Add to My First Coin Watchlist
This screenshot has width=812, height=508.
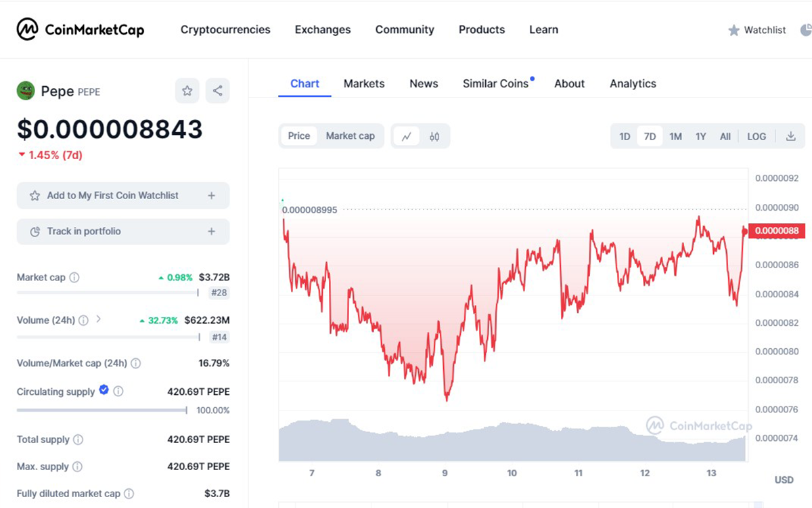[x=123, y=196]
